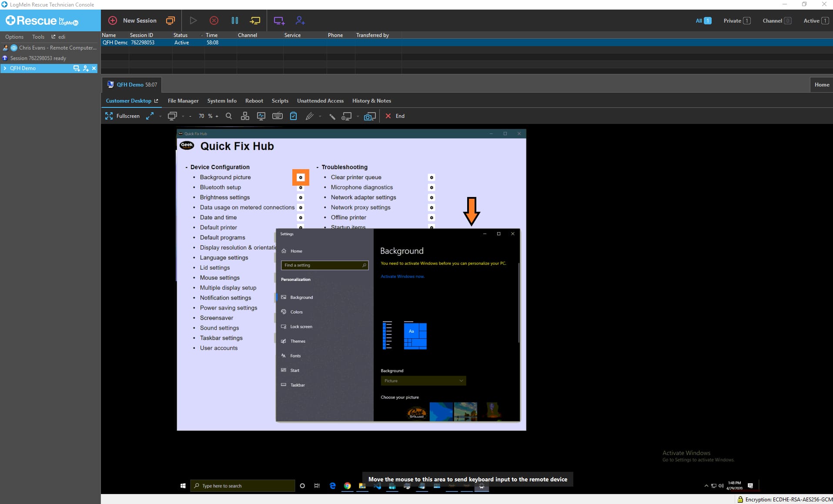Select the Private sessions filter
Image resolution: width=833 pixels, height=504 pixels.
pyautogui.click(x=736, y=20)
